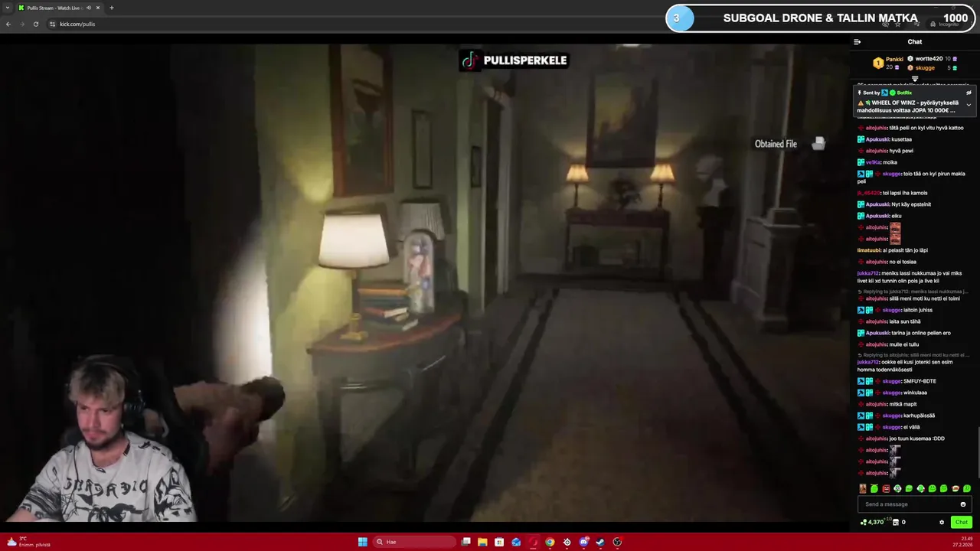This screenshot has height=551, width=980.
Task: Click username jukka712 asking about lassi
Action: [x=869, y=273]
